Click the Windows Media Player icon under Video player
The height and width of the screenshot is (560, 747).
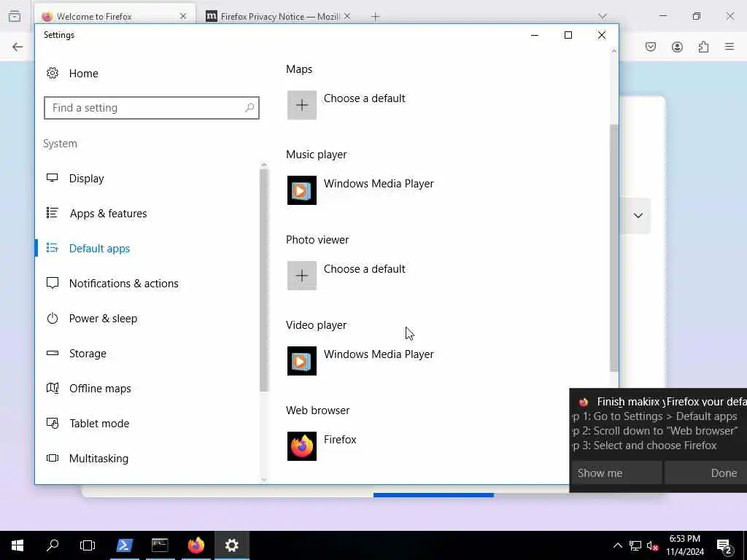[301, 361]
